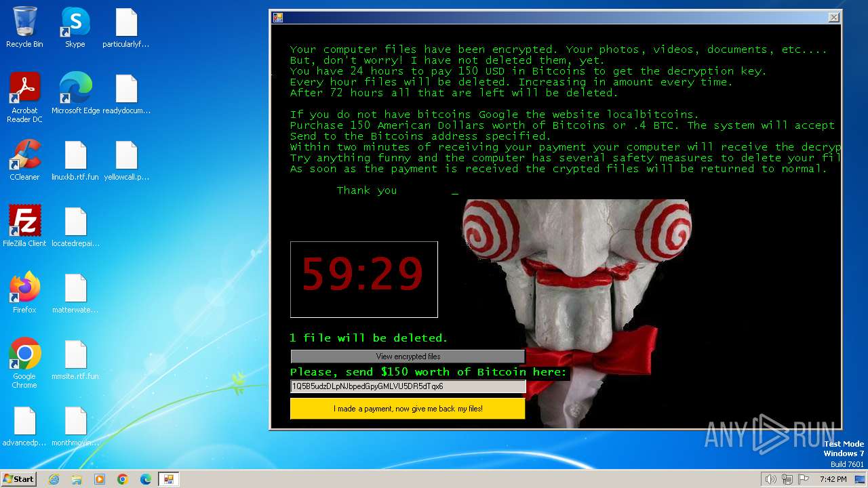Click the View encrypted files button

(408, 357)
